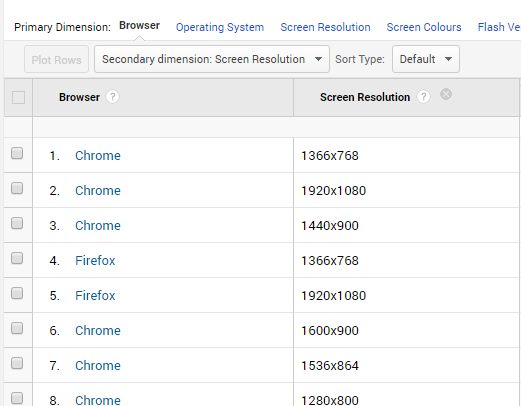
Task: Open Firefox link in row 4
Action: pyautogui.click(x=95, y=261)
